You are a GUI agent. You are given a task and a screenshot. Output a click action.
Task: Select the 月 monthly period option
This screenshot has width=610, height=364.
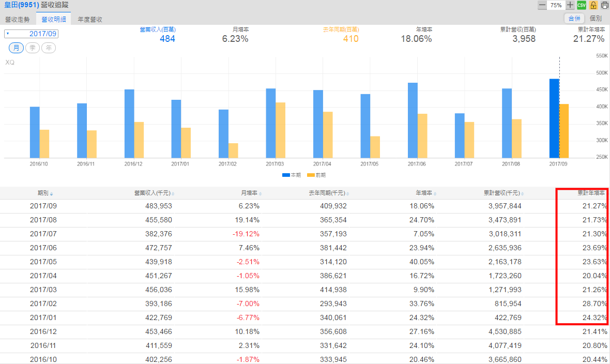tap(17, 48)
